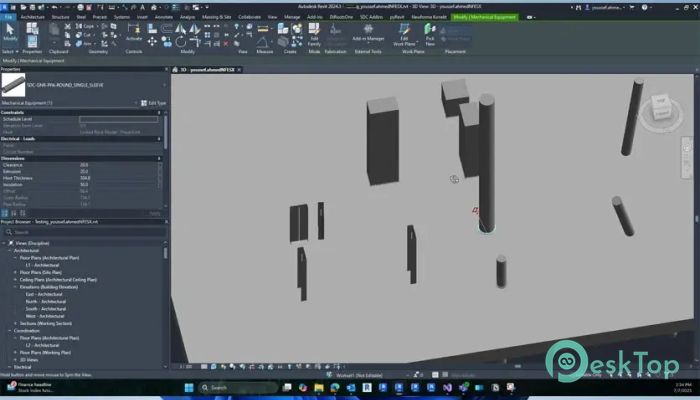Expand Sections (Working Section) node
The image size is (700, 400).
pyautogui.click(x=15, y=324)
